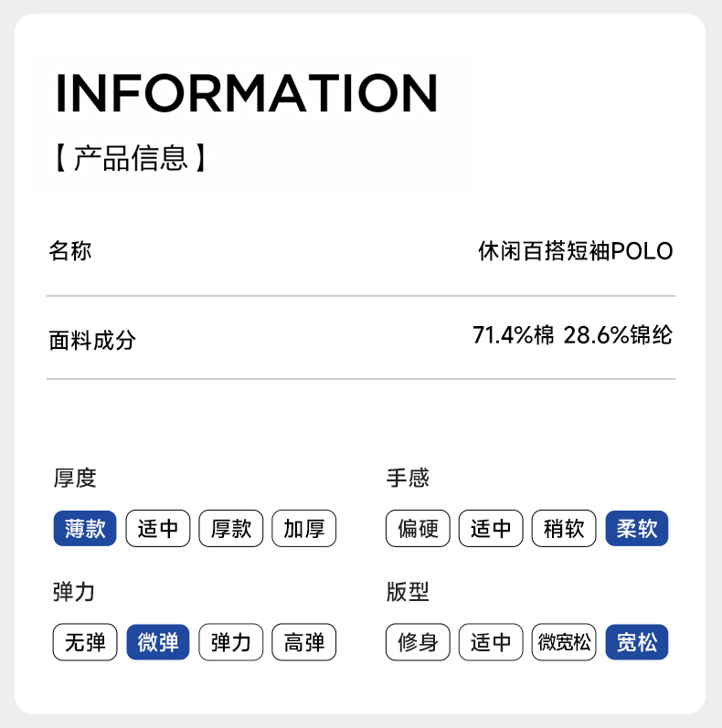Viewport: 722px width, 728px height.
Task: Choose 适中 under the 手感 section
Action: point(491,528)
